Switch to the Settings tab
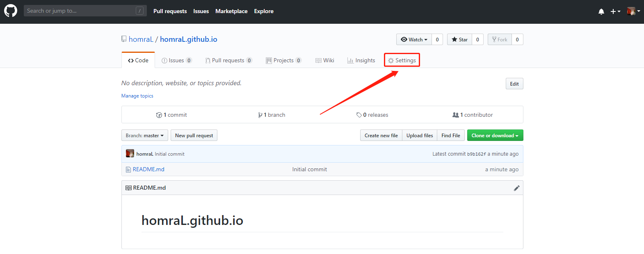 pos(402,60)
